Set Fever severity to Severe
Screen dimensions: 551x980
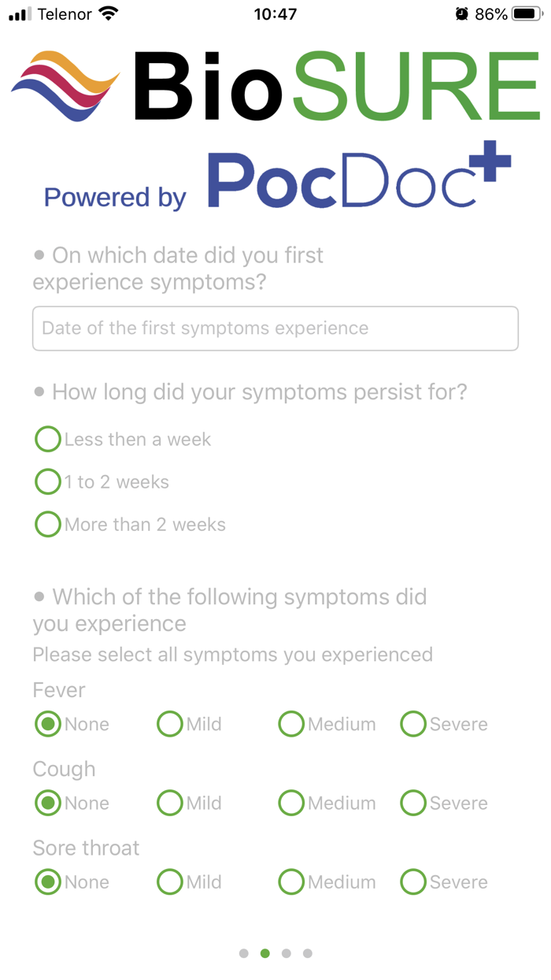413,723
